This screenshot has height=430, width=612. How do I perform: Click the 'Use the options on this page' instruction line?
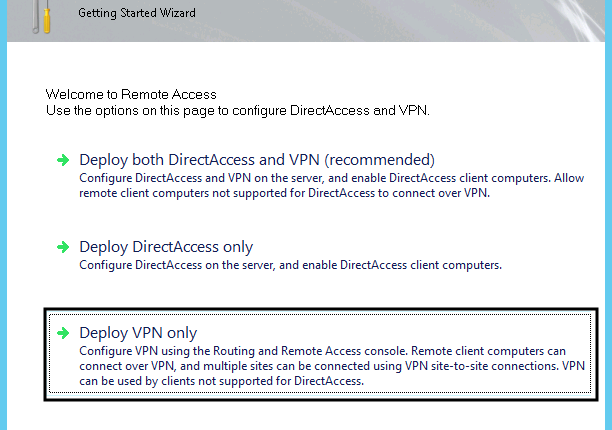pyautogui.click(x=238, y=109)
